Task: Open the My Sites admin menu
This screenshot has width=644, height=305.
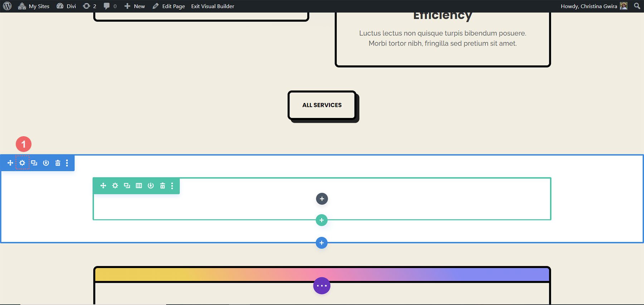Action: 34,6
